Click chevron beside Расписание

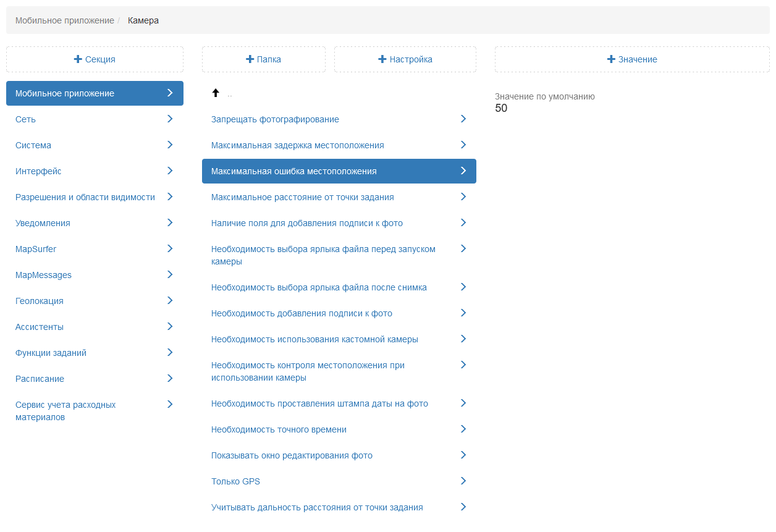[170, 378]
